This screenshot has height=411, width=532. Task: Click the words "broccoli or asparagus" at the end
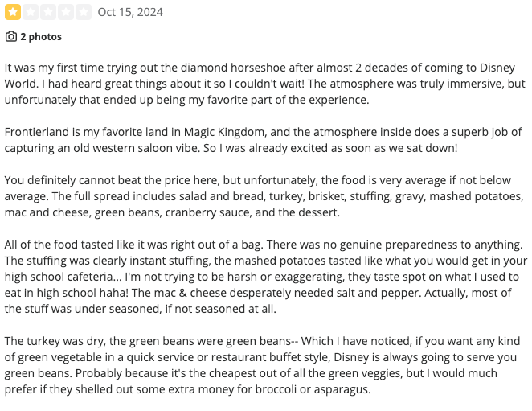308,389
